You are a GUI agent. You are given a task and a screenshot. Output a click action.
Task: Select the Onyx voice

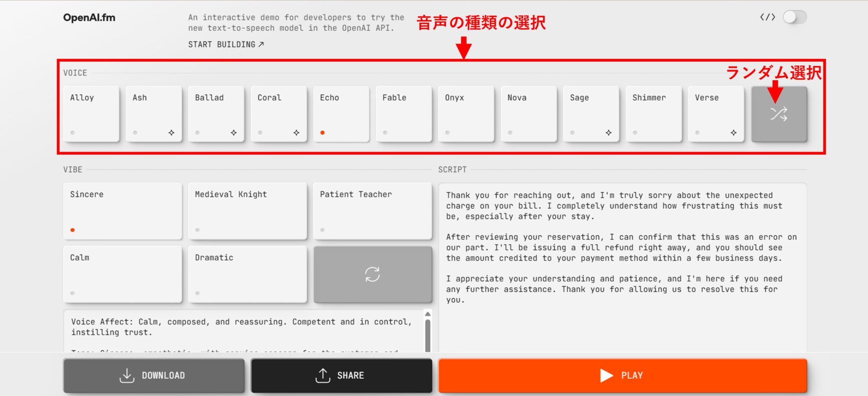tap(466, 114)
